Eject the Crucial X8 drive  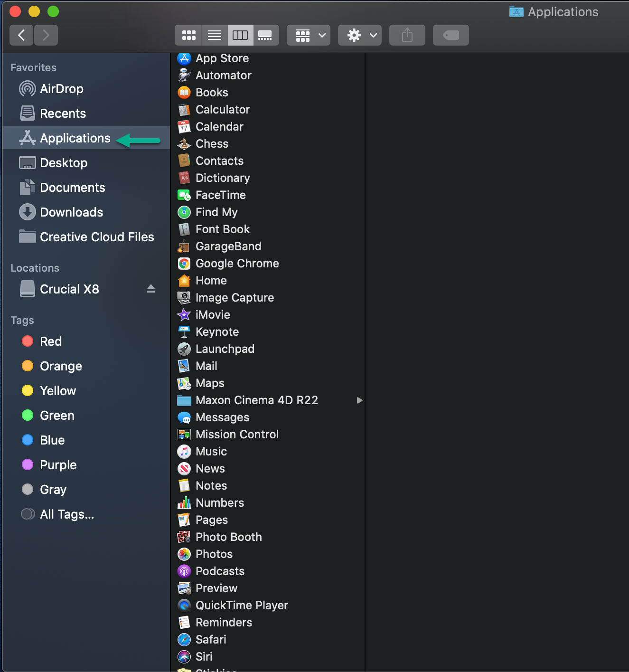click(151, 288)
